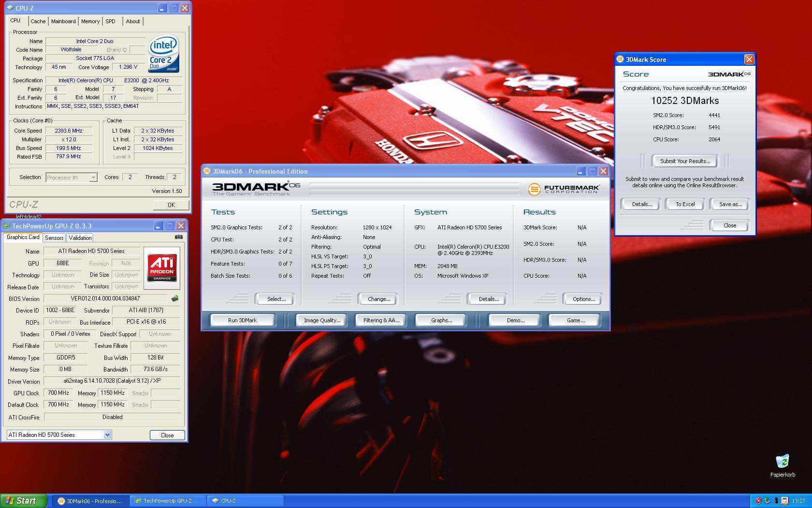The image size is (812, 508).
Task: Click the BIOS save chip icon in GPU-Z
Action: tap(175, 299)
